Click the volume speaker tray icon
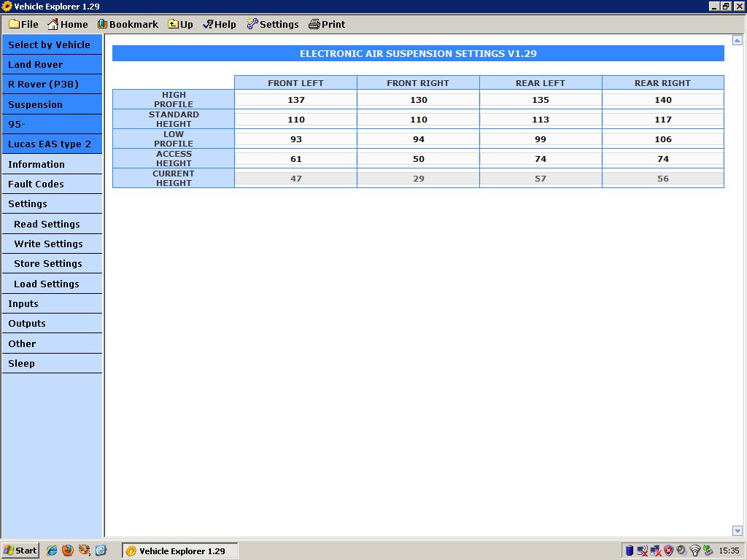The image size is (747, 560). pyautogui.click(x=682, y=551)
